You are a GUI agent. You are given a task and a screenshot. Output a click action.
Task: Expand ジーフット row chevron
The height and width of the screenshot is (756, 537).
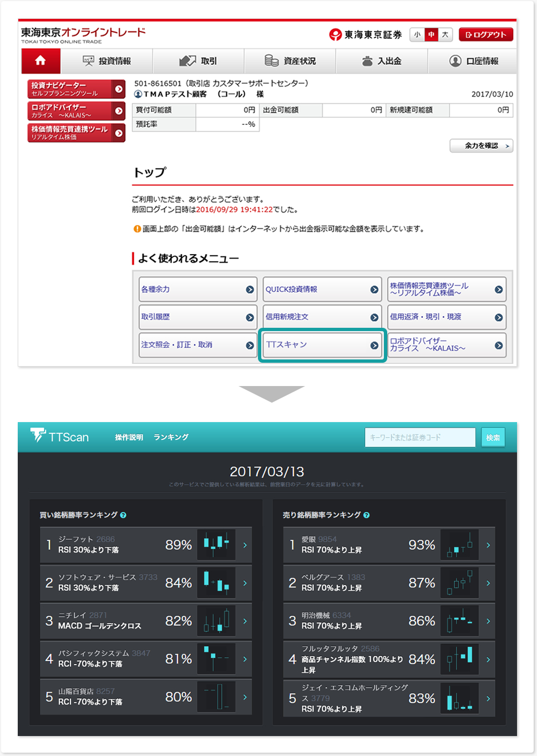(x=245, y=545)
